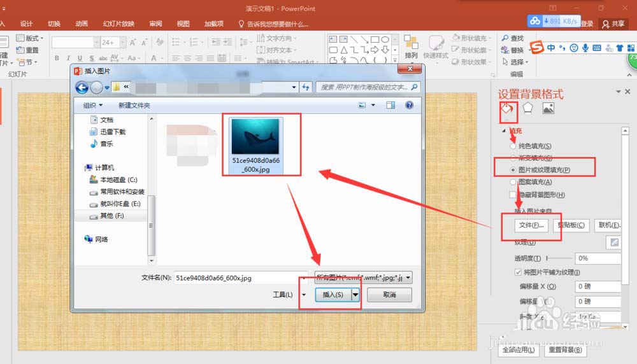
Task: Click the Italic button in the ribbon
Action: 68,59
